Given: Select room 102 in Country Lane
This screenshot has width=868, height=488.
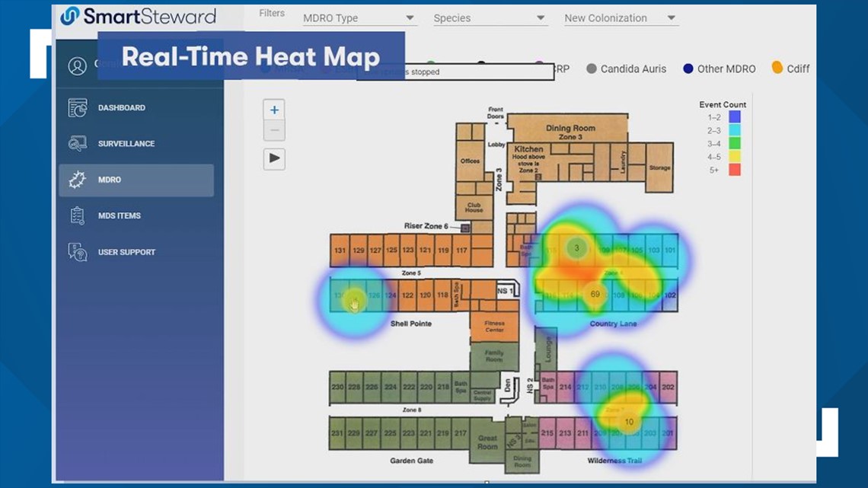Looking at the screenshot, I should [670, 295].
